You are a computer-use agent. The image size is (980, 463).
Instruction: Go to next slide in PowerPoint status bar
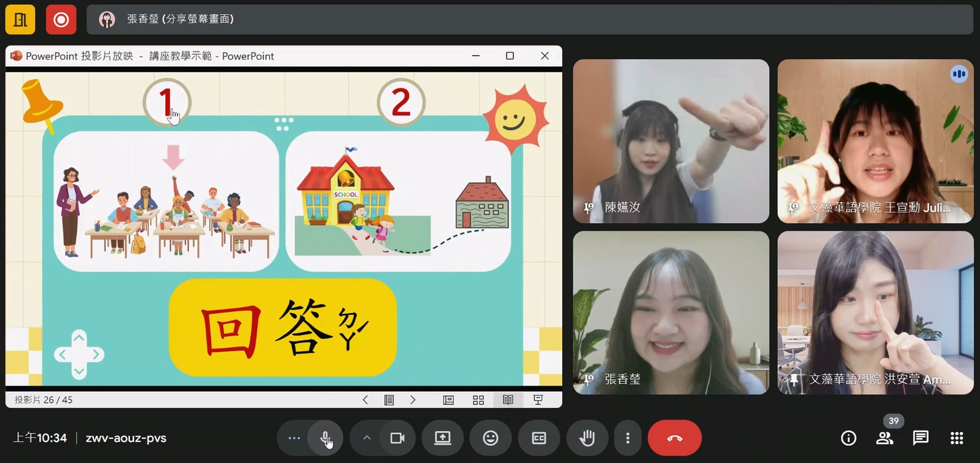click(413, 400)
